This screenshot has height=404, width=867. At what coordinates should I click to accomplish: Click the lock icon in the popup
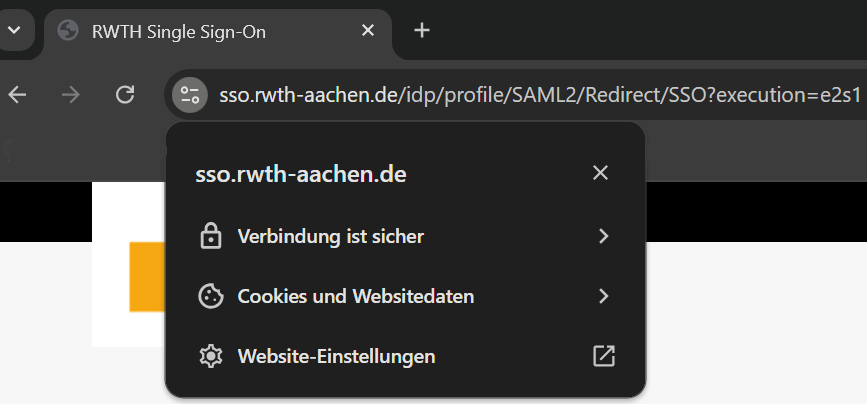pos(210,237)
